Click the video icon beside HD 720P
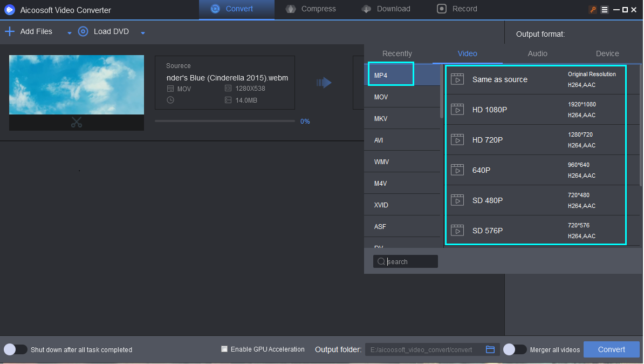Image resolution: width=644 pixels, height=364 pixels. point(457,140)
